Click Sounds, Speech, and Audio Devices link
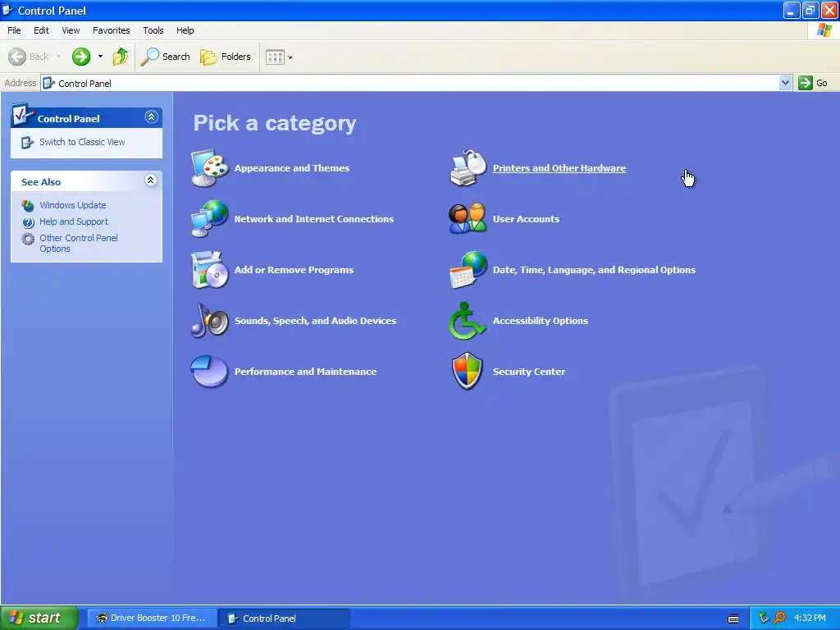This screenshot has width=840, height=630. tap(316, 321)
